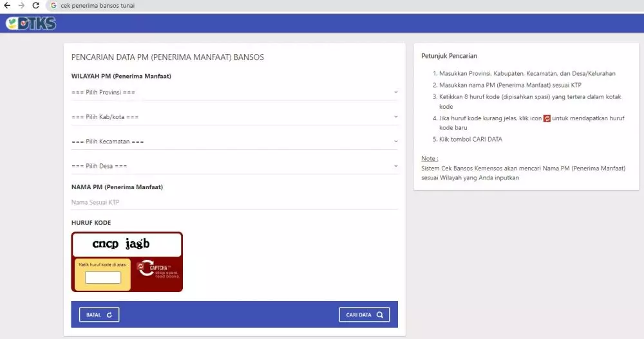Focus the Nama Sesuai KTP field

(x=234, y=203)
